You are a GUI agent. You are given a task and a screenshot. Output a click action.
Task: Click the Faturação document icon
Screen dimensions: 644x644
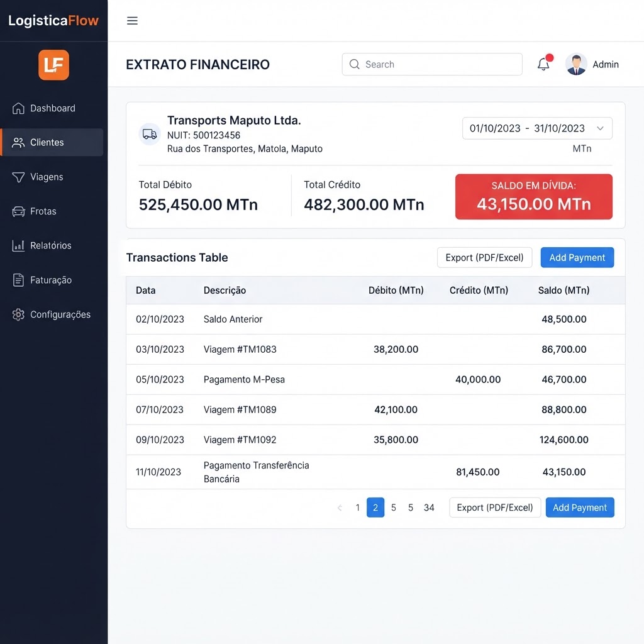coord(18,280)
